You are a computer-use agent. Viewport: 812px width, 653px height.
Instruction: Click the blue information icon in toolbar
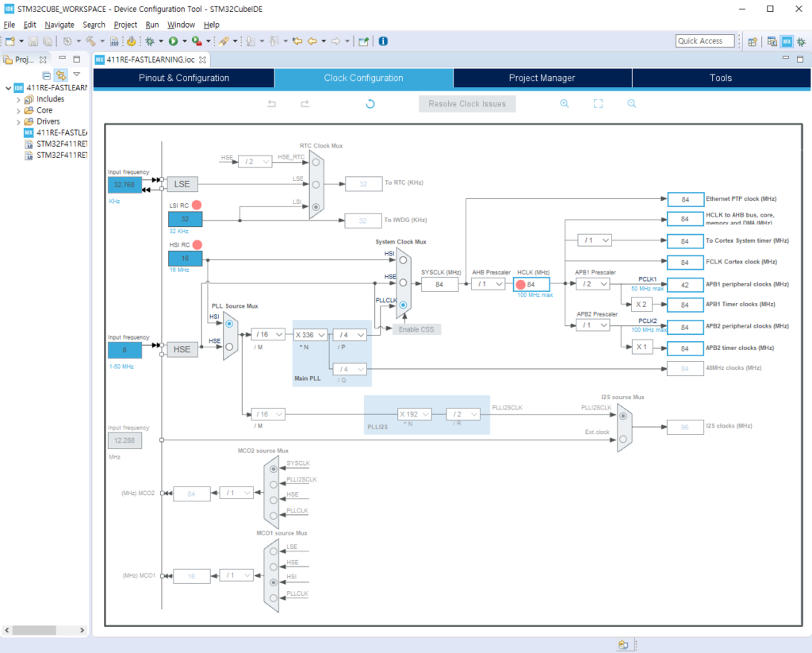[x=383, y=41]
